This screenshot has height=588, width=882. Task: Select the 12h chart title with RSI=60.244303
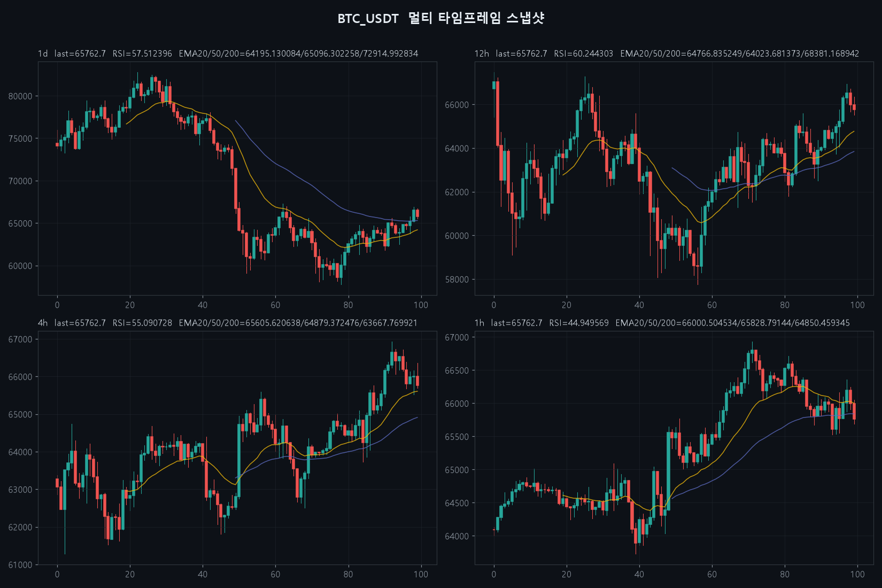point(667,53)
